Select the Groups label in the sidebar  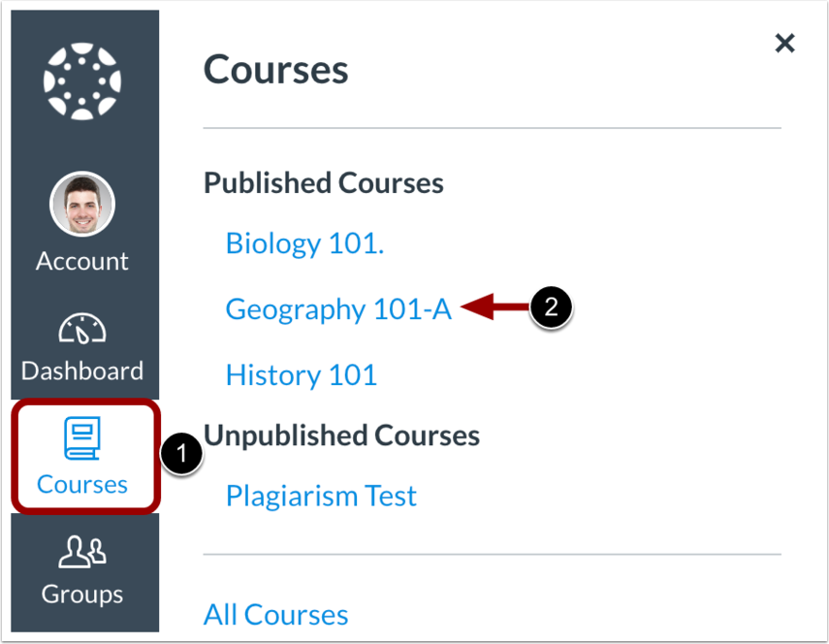(82, 595)
